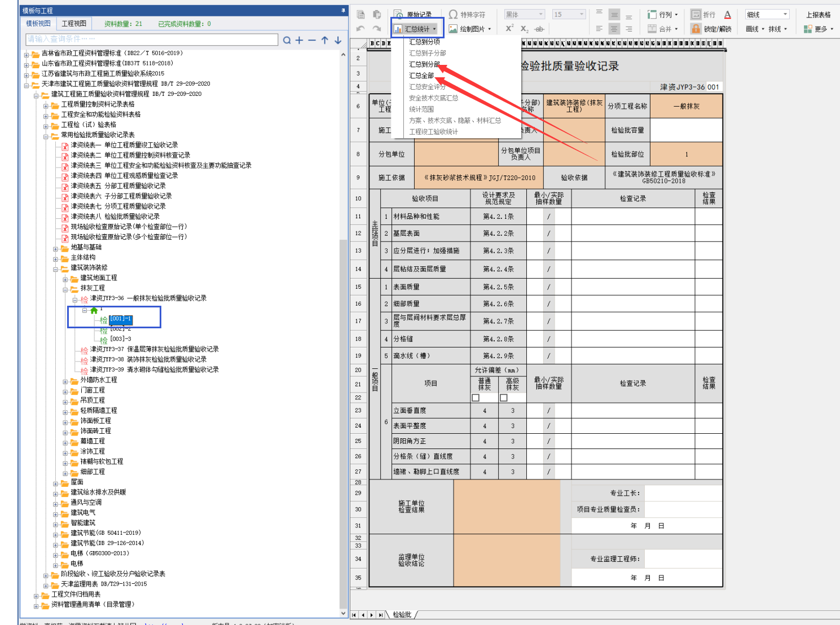Apply superscript formatting
Screen dimensions: 840x625
pos(509,29)
